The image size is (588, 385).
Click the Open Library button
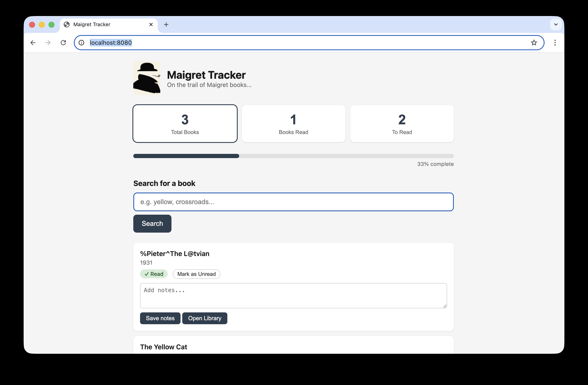click(x=205, y=318)
